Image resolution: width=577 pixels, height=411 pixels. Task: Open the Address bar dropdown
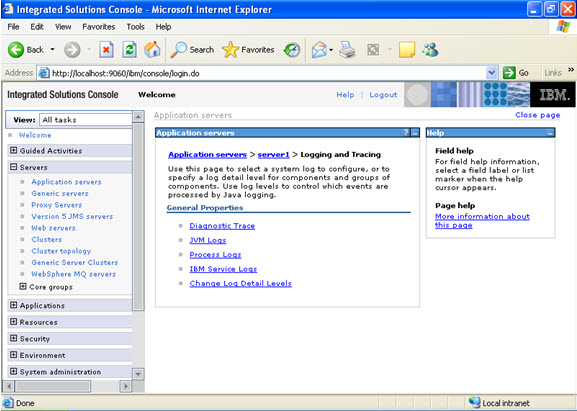(492, 73)
